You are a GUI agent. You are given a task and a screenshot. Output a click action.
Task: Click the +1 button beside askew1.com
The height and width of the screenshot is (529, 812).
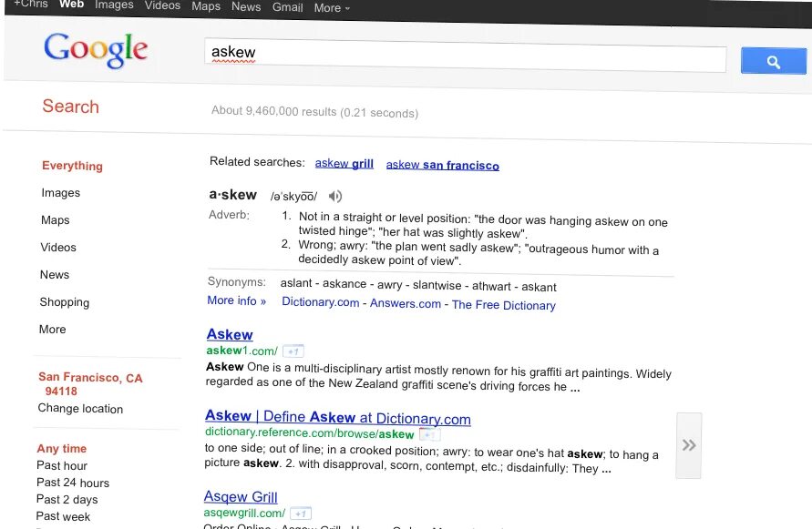click(293, 351)
